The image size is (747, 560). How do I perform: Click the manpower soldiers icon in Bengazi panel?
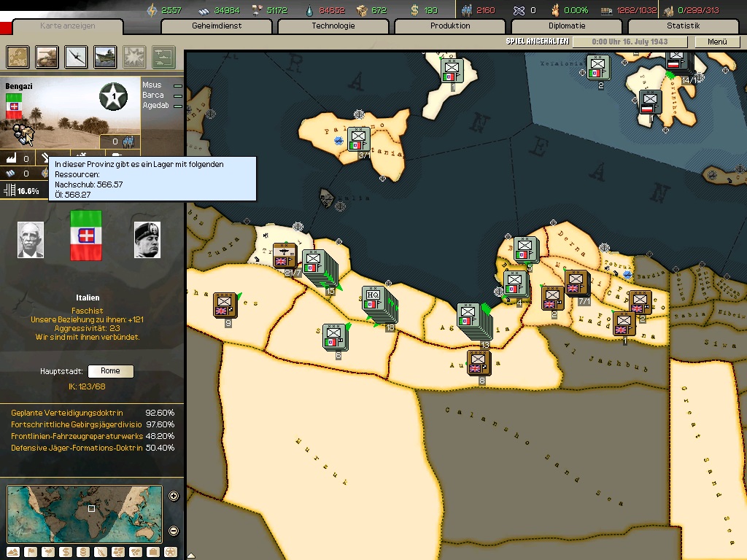coord(128,141)
